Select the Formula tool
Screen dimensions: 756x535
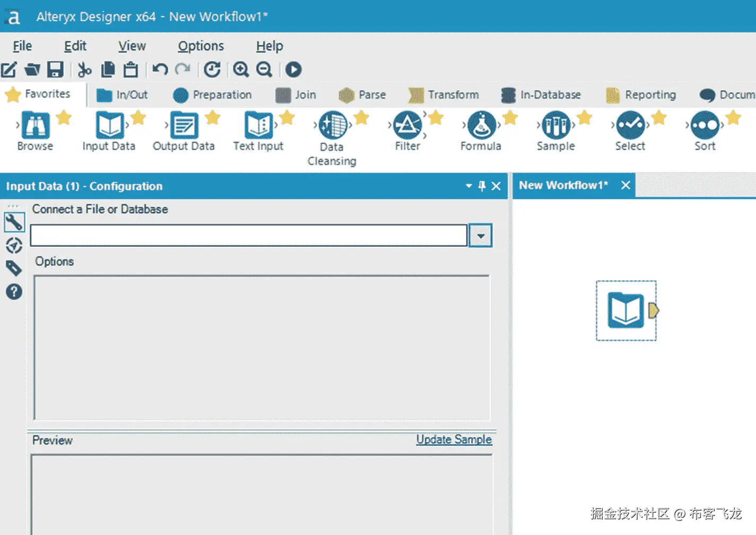coord(481,132)
